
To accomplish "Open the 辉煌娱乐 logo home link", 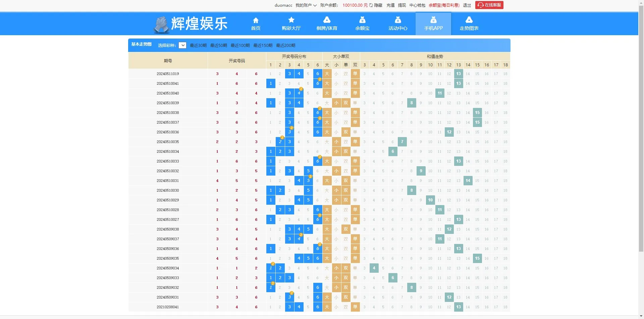I will [190, 23].
